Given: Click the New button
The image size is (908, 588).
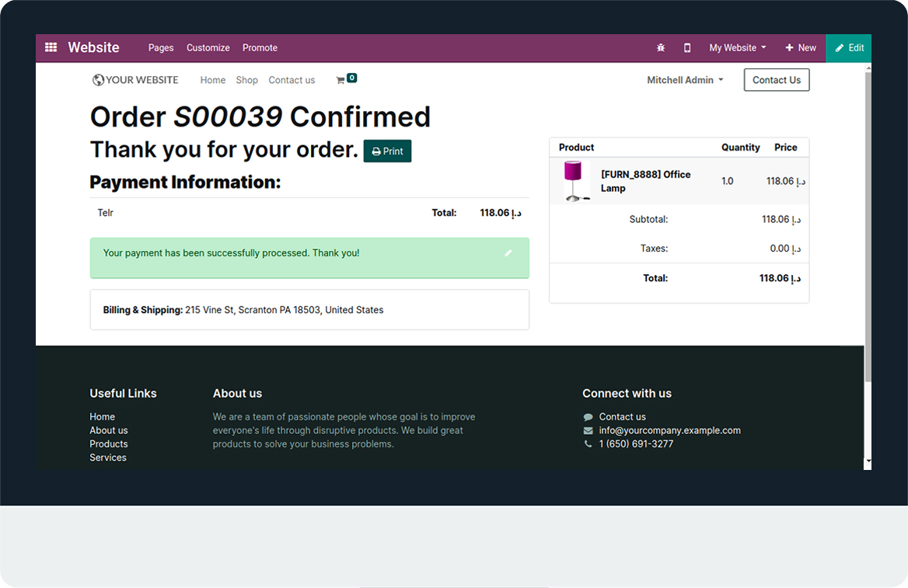Looking at the screenshot, I should point(800,47).
